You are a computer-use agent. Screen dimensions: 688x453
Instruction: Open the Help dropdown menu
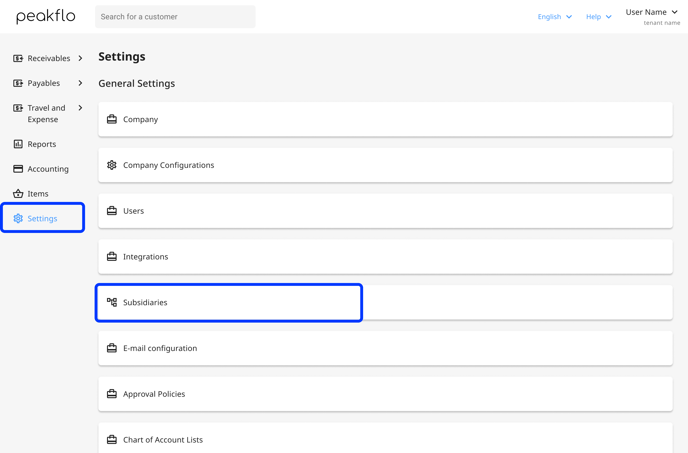pyautogui.click(x=598, y=17)
